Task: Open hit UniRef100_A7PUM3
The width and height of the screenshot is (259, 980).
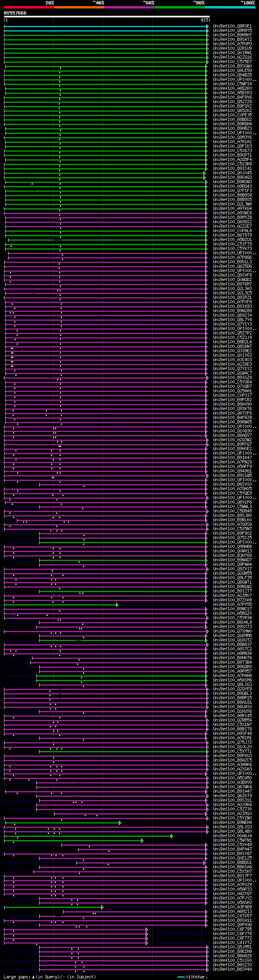Action: tap(232, 44)
